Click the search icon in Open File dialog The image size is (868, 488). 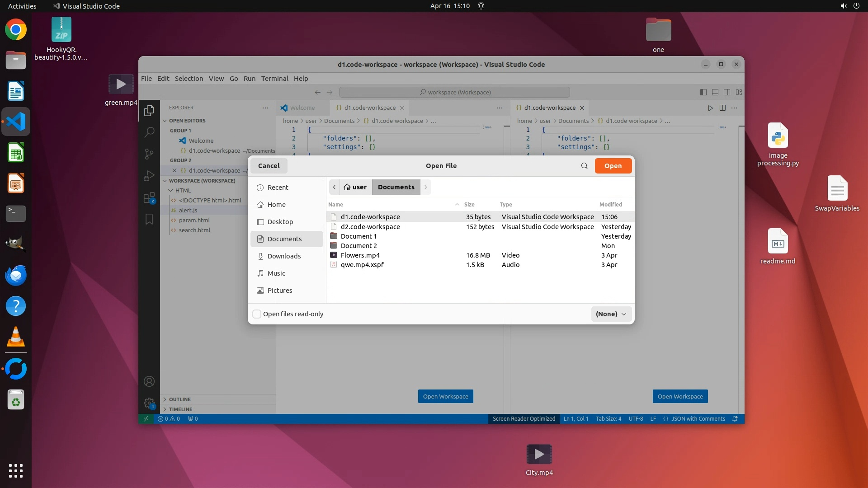pyautogui.click(x=584, y=166)
